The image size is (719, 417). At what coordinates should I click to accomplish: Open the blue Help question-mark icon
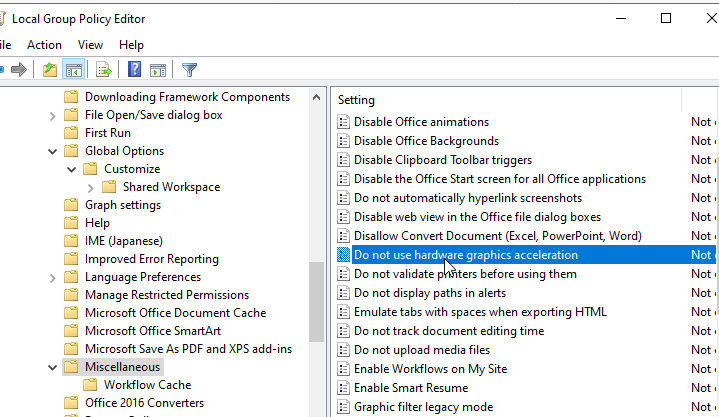click(134, 69)
